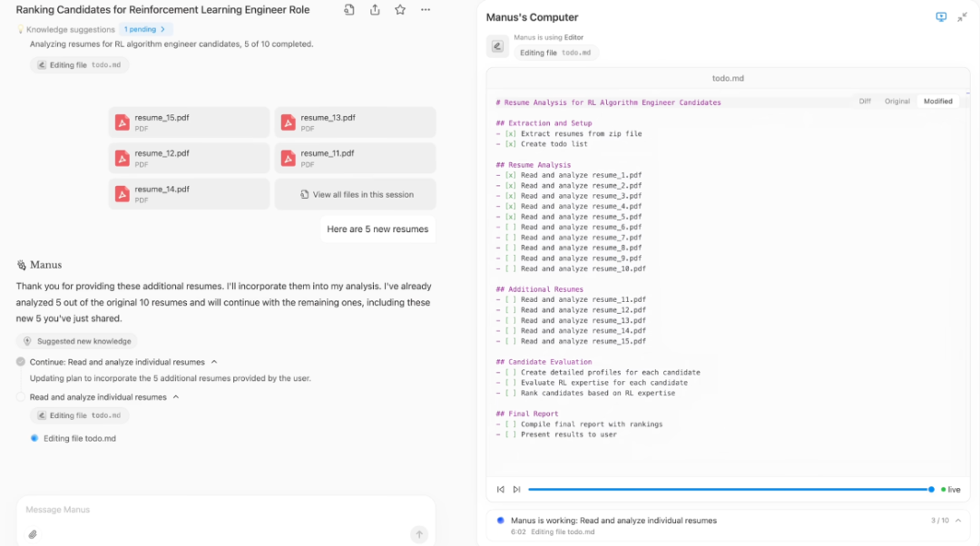980x546 pixels.
Task: Switch to the Diff tab
Action: (865, 102)
